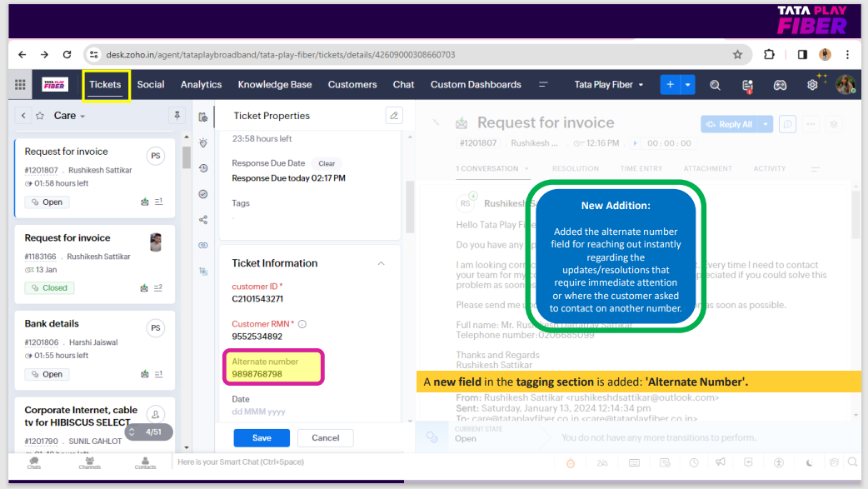Open Contacts in bottom bar
The height and width of the screenshot is (489, 868).
(x=145, y=463)
